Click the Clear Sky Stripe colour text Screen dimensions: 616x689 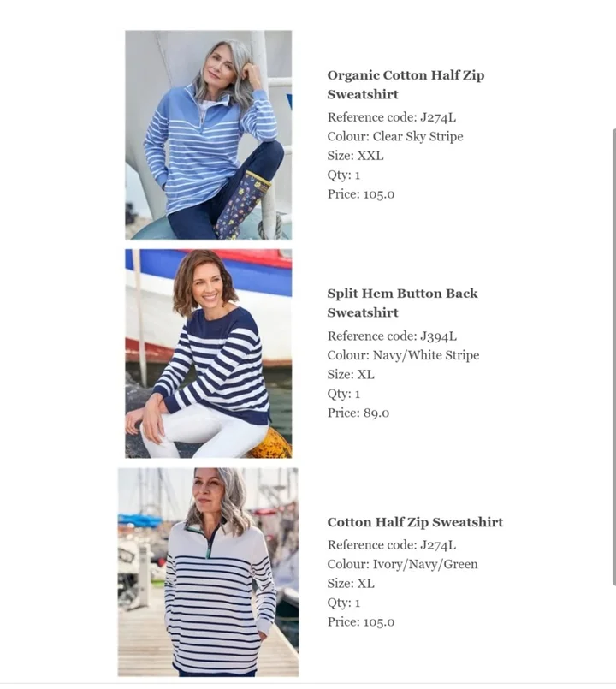coord(418,137)
